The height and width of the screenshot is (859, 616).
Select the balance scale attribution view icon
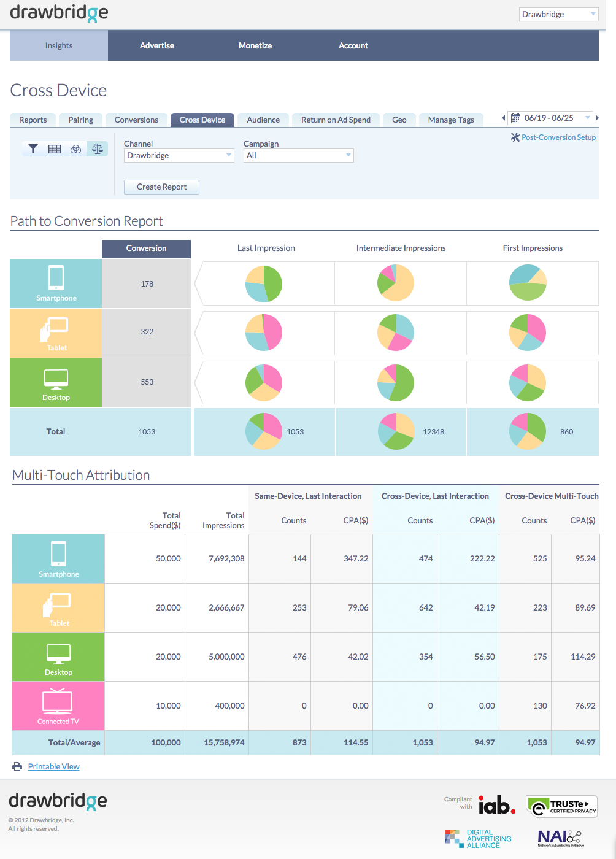[97, 149]
